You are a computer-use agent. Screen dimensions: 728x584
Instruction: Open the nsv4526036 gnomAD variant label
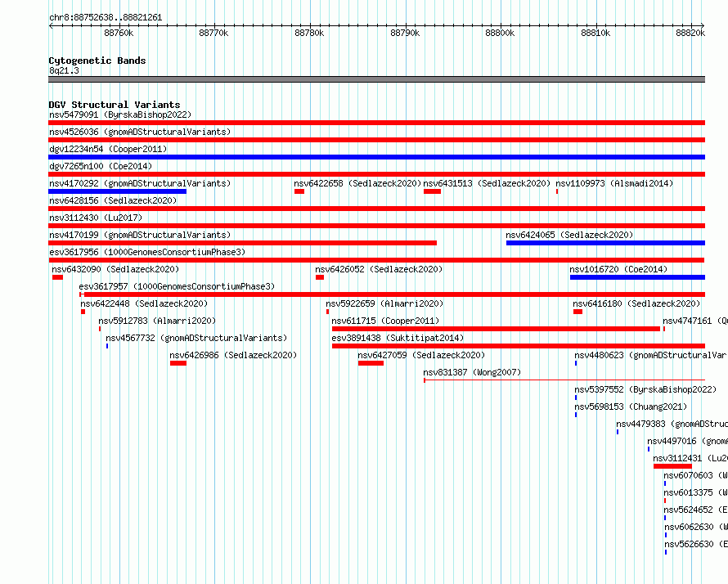coord(140,132)
